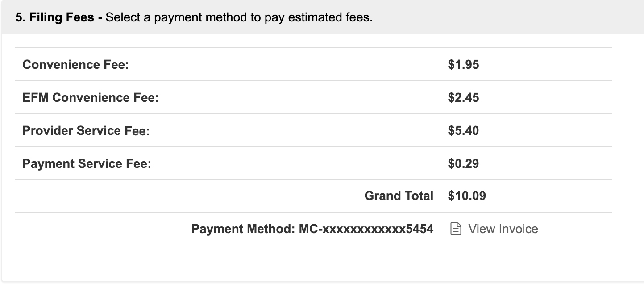
Task: Click the Provider Service Fee label
Action: [86, 131]
